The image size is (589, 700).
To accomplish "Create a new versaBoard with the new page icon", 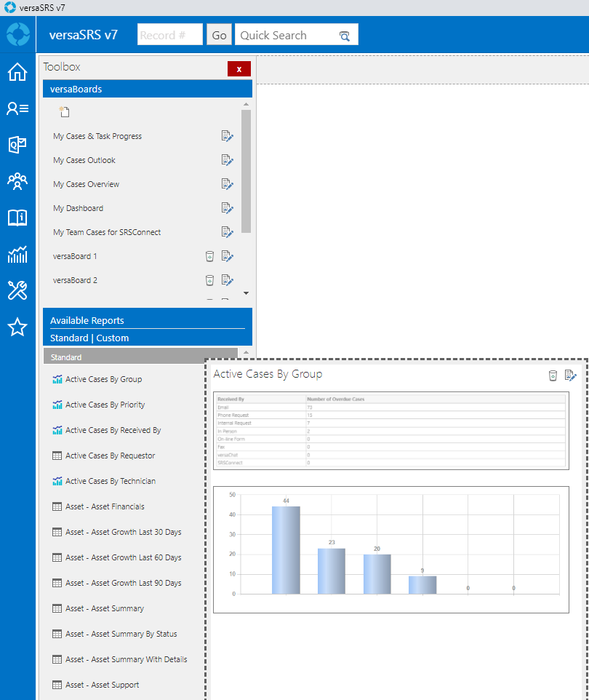I will pos(64,111).
